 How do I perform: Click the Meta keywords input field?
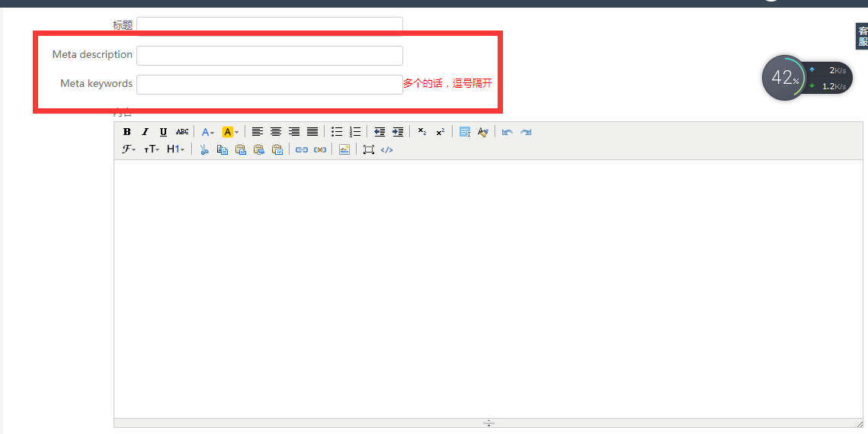269,84
